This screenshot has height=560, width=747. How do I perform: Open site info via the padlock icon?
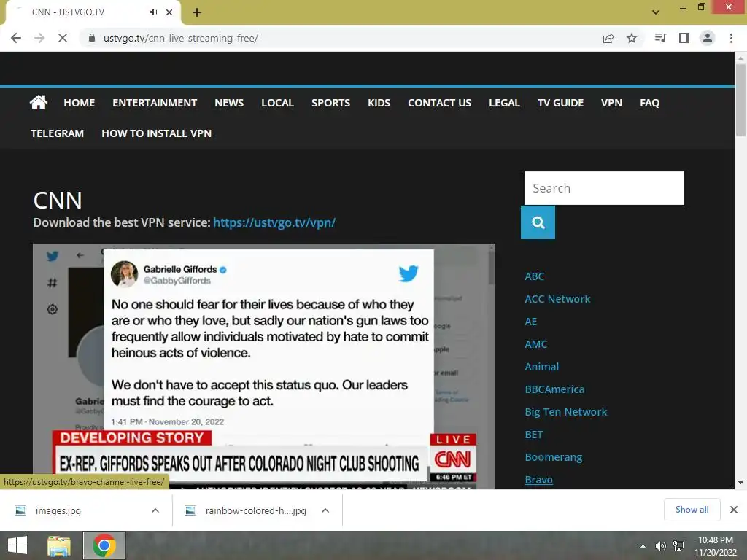pos(92,38)
